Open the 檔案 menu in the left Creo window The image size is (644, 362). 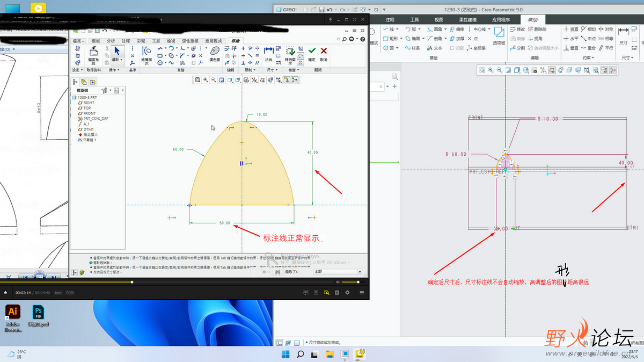click(79, 41)
